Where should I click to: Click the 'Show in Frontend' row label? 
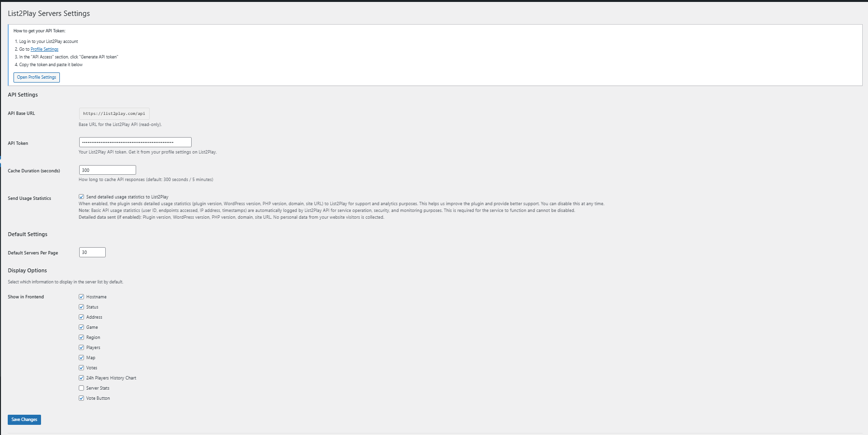pos(26,297)
